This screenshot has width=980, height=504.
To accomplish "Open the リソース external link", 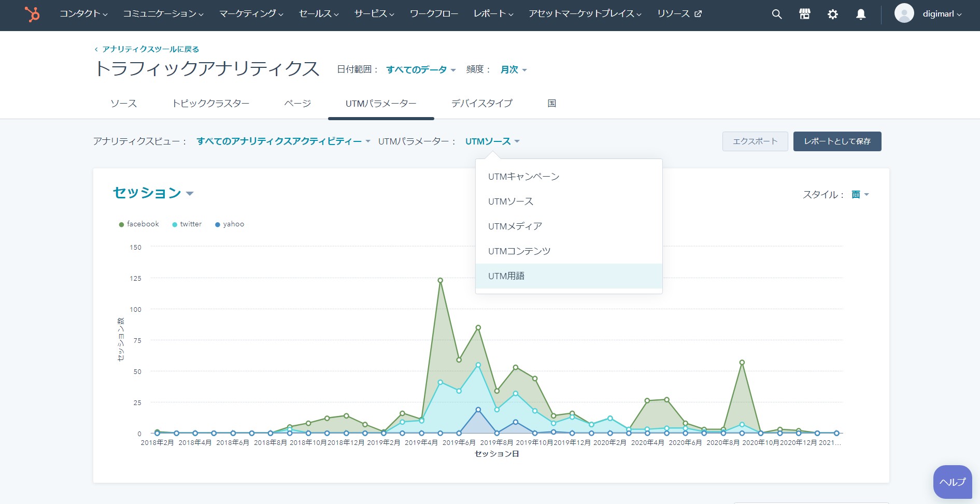I will coord(679,14).
